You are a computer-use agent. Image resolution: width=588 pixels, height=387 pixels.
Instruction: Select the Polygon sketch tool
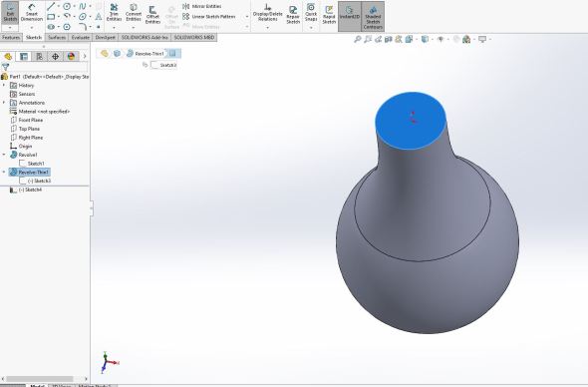tap(67, 27)
